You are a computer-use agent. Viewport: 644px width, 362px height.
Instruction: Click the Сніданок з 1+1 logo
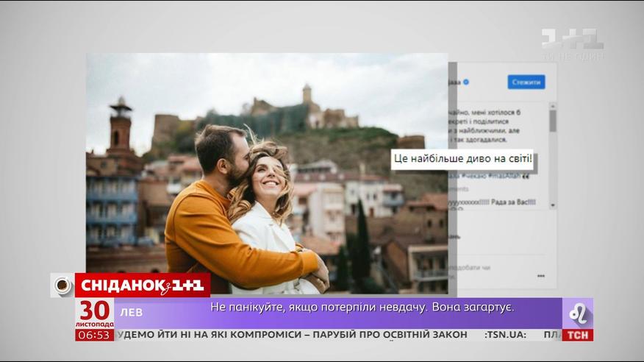click(x=143, y=285)
